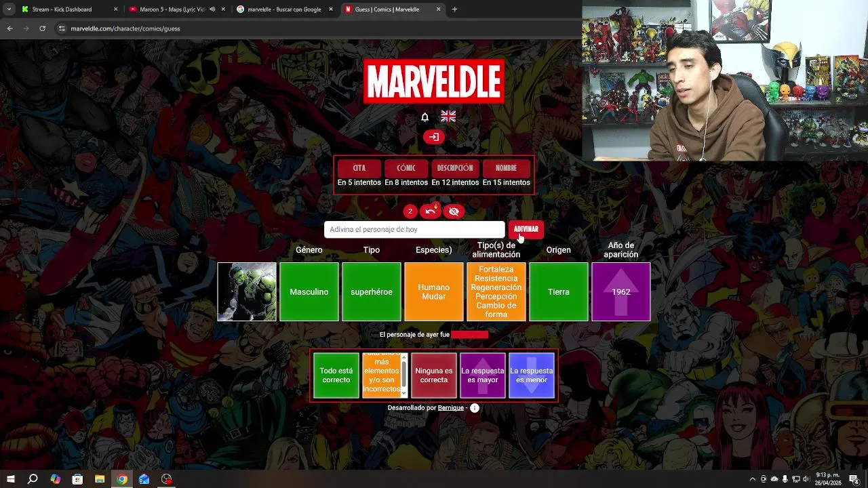
Task: Click the MARVELDLE logo
Action: click(x=434, y=81)
